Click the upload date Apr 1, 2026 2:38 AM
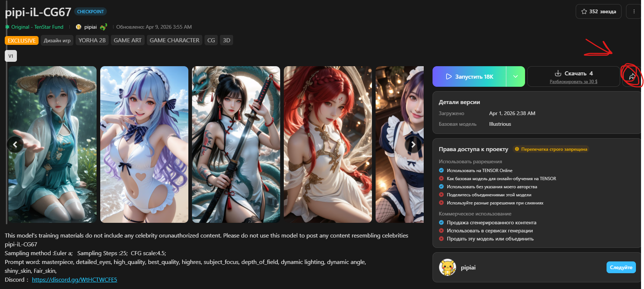The width and height of the screenshot is (644, 289). [512, 113]
